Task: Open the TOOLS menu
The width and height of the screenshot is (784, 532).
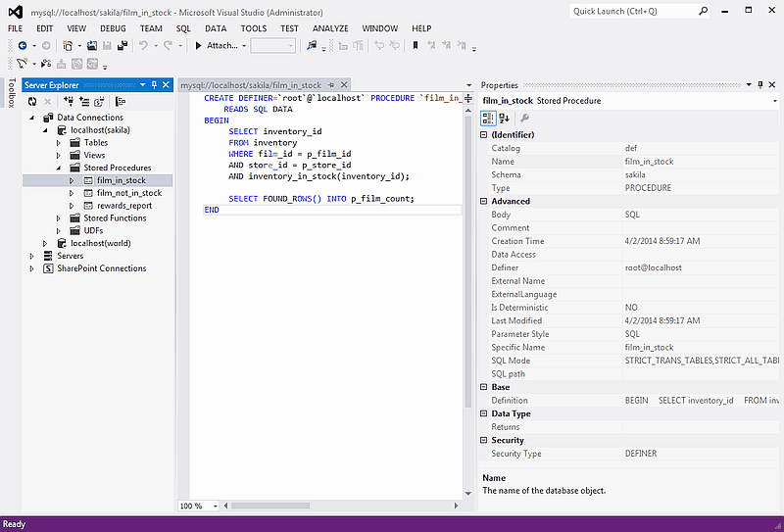Action: 254,28
